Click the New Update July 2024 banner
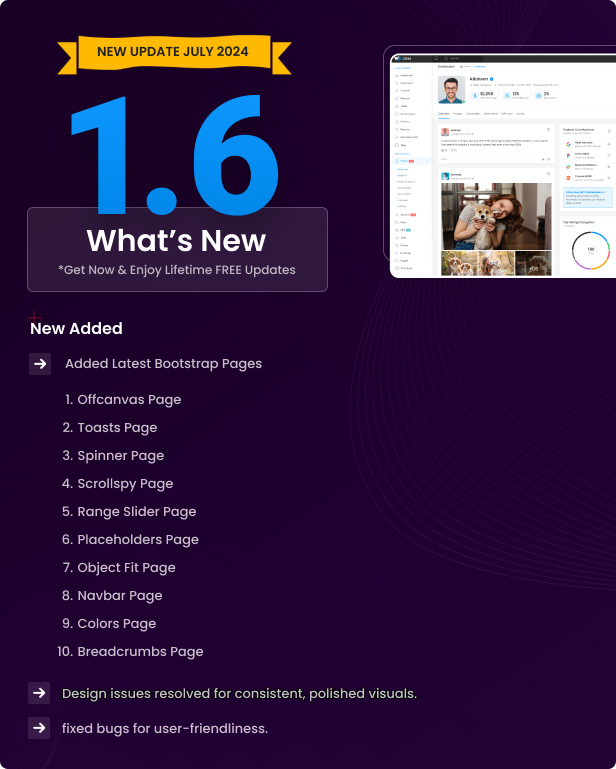 [x=172, y=50]
